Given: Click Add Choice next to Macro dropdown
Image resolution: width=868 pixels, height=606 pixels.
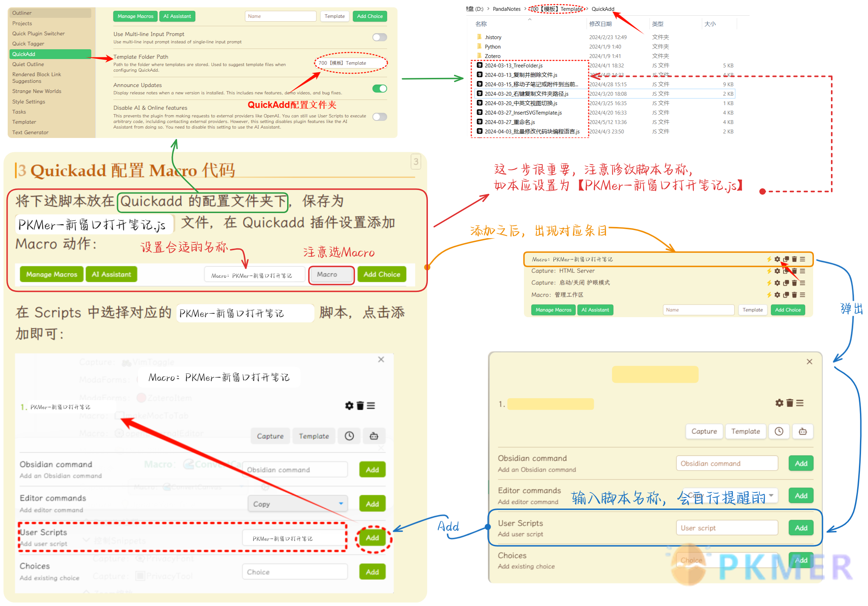Looking at the screenshot, I should [381, 274].
